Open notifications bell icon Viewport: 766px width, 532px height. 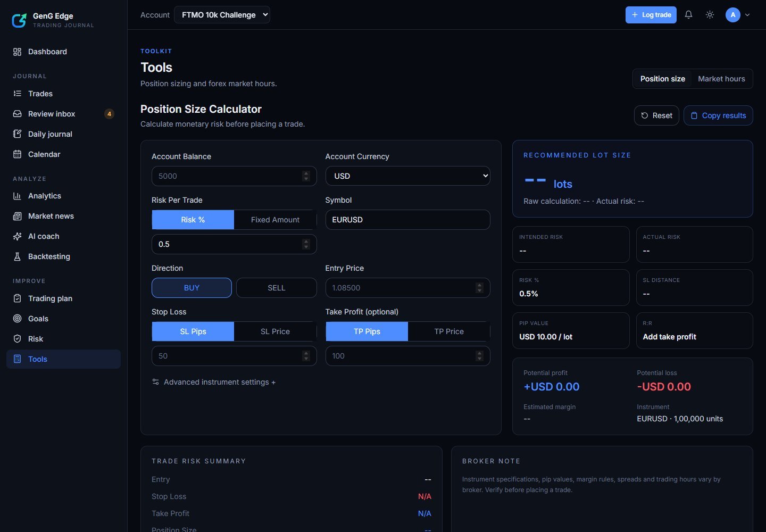(688, 15)
